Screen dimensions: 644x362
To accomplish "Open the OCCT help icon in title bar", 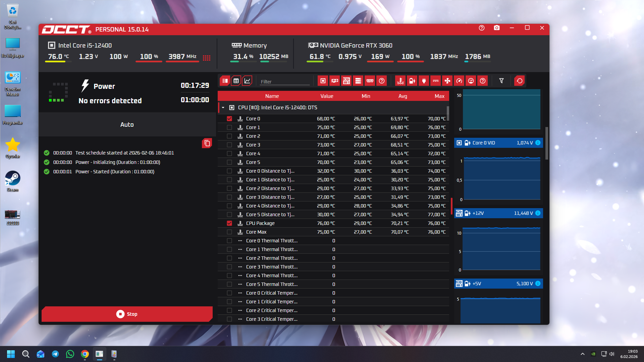I will (482, 28).
